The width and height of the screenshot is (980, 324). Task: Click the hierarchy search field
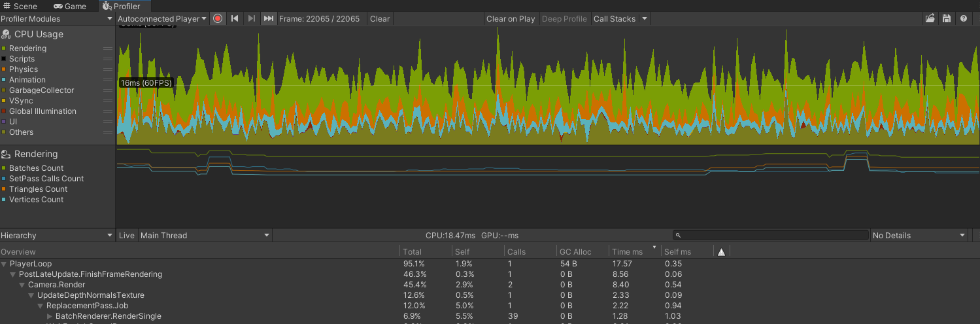pyautogui.click(x=770, y=236)
